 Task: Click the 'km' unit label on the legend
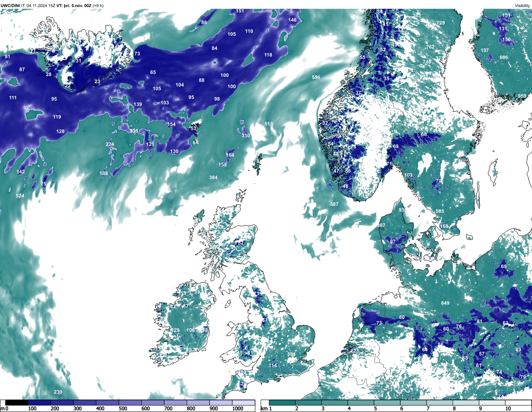click(264, 409)
